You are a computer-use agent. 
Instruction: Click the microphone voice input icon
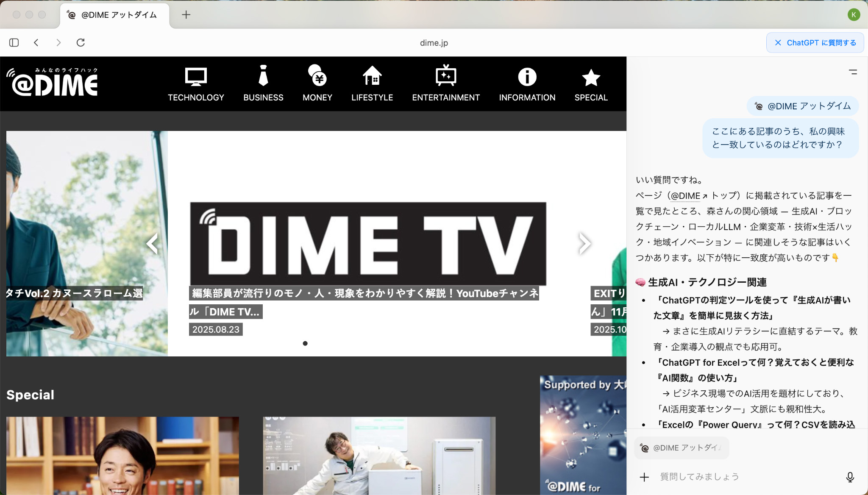850,477
